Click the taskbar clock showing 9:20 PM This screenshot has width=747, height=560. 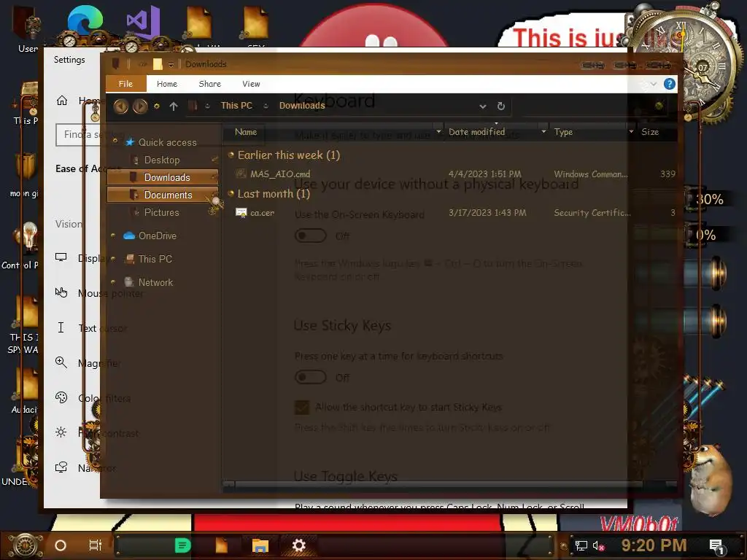click(x=654, y=545)
